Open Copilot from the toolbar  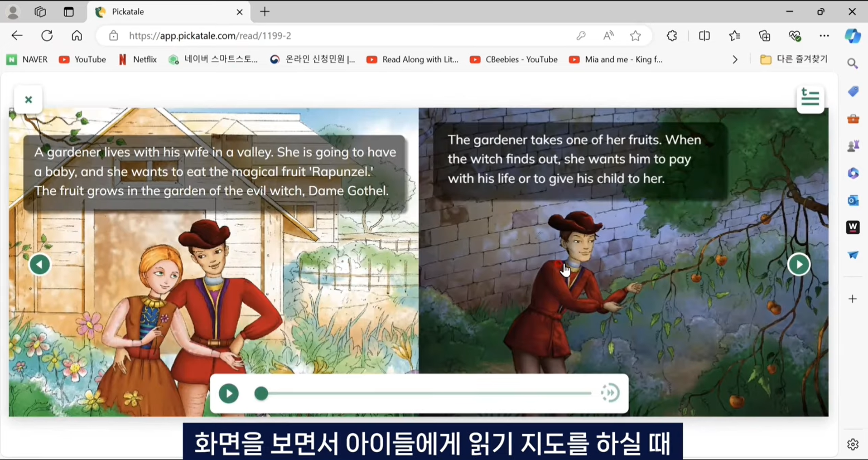(853, 36)
